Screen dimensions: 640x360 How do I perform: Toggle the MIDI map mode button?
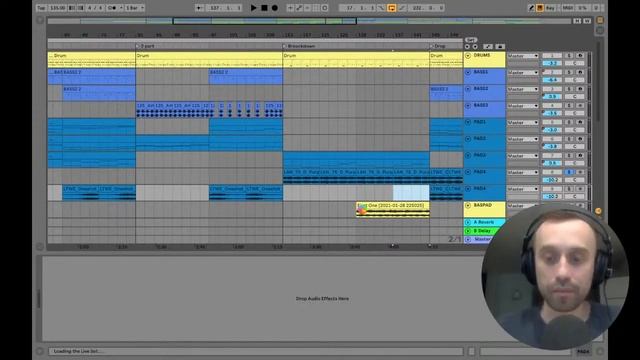(567, 8)
